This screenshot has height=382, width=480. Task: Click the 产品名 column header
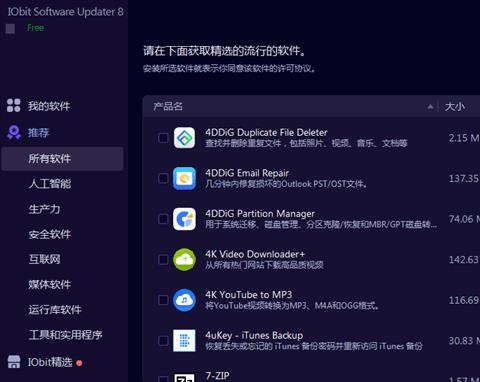click(x=168, y=107)
